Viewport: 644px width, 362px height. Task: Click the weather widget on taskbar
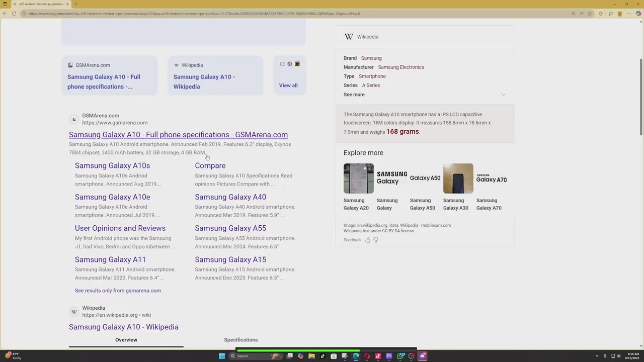click(13, 356)
